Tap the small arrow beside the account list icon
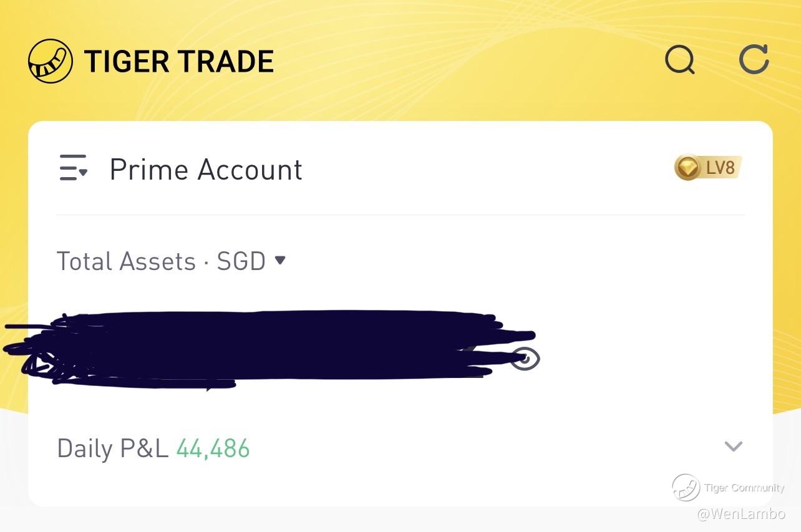This screenshot has height=532, width=801. point(83,172)
